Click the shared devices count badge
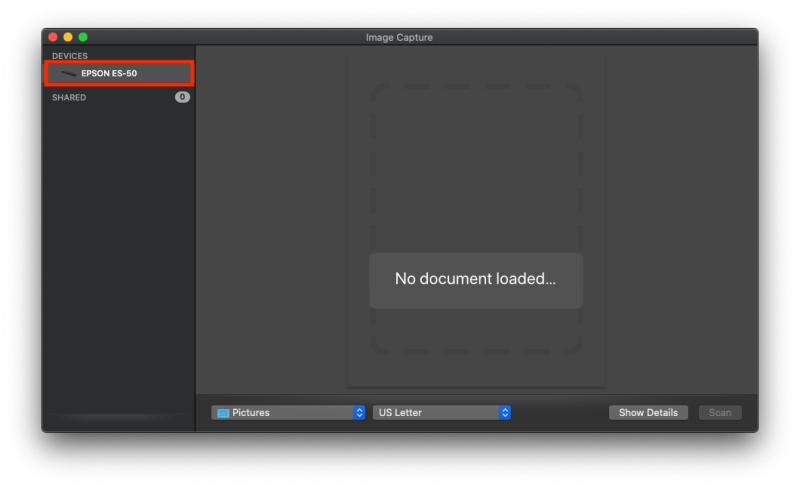Screen dimensions: 800x487 182,97
